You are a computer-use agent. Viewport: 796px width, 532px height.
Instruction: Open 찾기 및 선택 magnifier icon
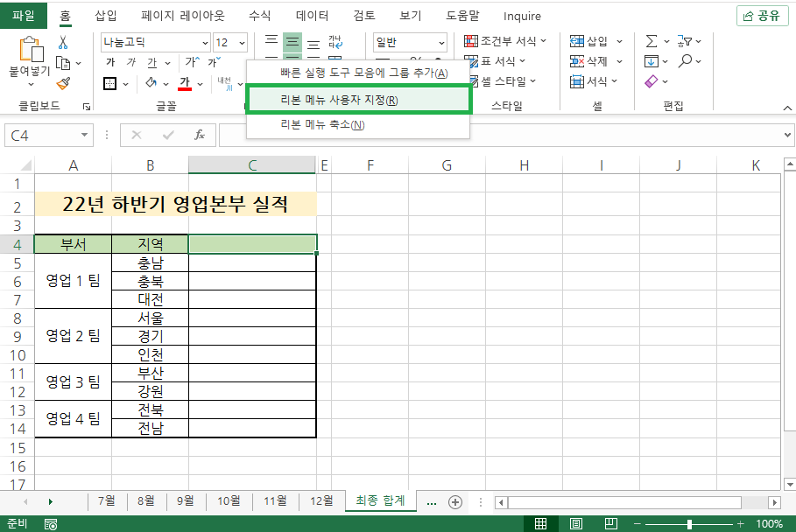[685, 61]
